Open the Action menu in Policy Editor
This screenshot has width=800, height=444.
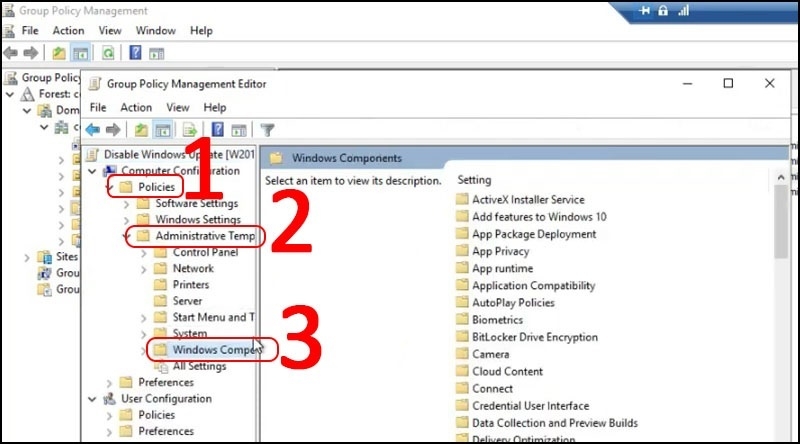coord(136,107)
